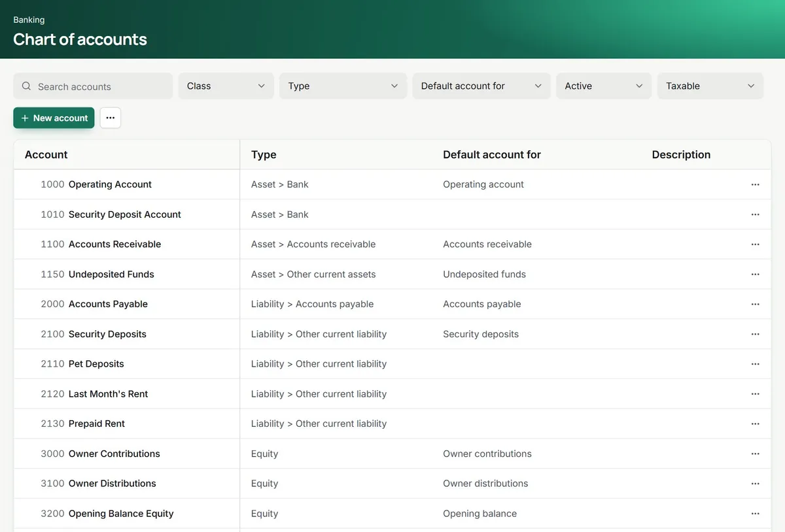Click the magnifier icon in the search box
This screenshot has width=785, height=532.
[26, 86]
